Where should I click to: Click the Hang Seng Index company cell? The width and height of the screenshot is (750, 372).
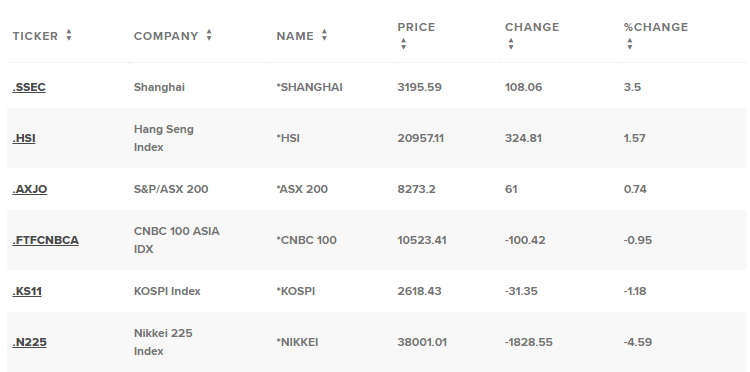[164, 138]
